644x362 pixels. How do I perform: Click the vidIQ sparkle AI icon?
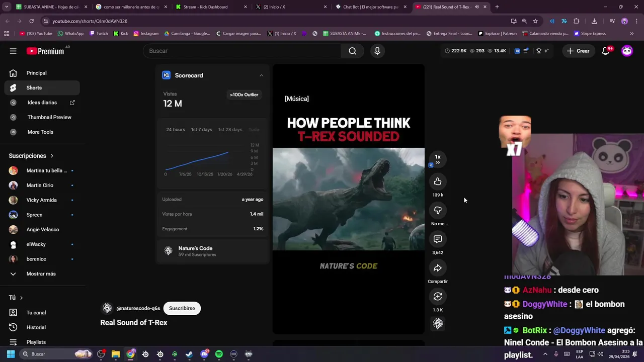point(546,51)
